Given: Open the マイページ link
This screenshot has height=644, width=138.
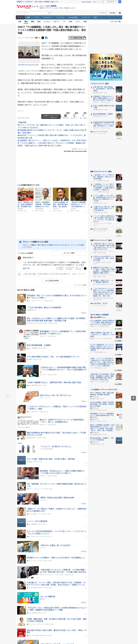Looking at the screenshot, I should pyautogui.click(x=103, y=13).
